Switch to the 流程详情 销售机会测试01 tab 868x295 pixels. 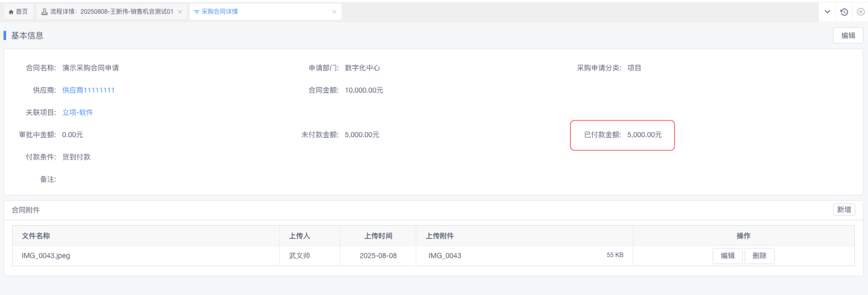111,12
